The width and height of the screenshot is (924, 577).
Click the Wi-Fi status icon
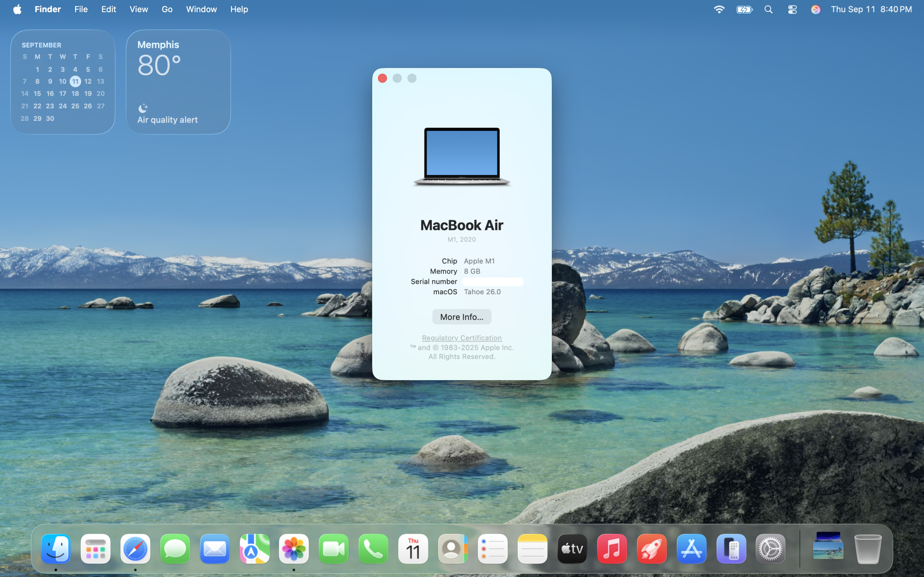tap(719, 9)
